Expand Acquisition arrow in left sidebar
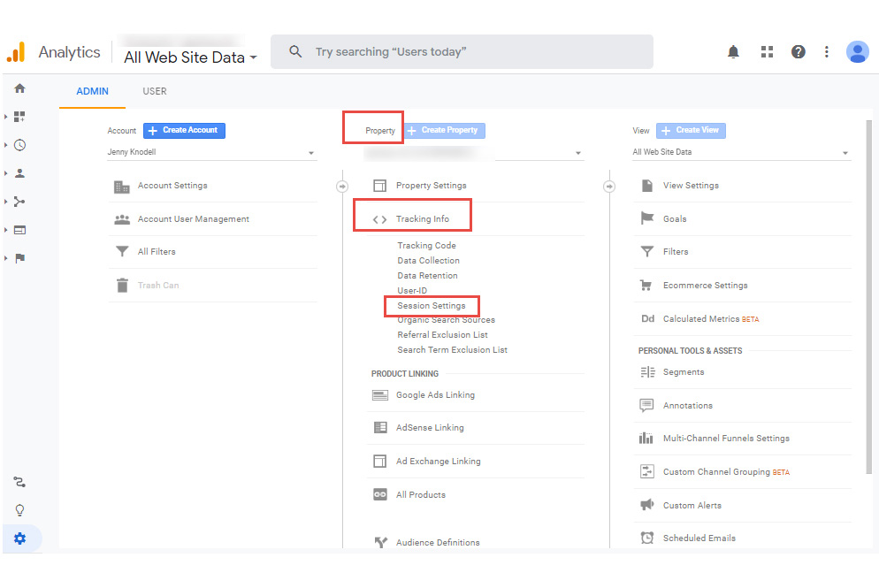This screenshot has width=879, height=588. 5,202
